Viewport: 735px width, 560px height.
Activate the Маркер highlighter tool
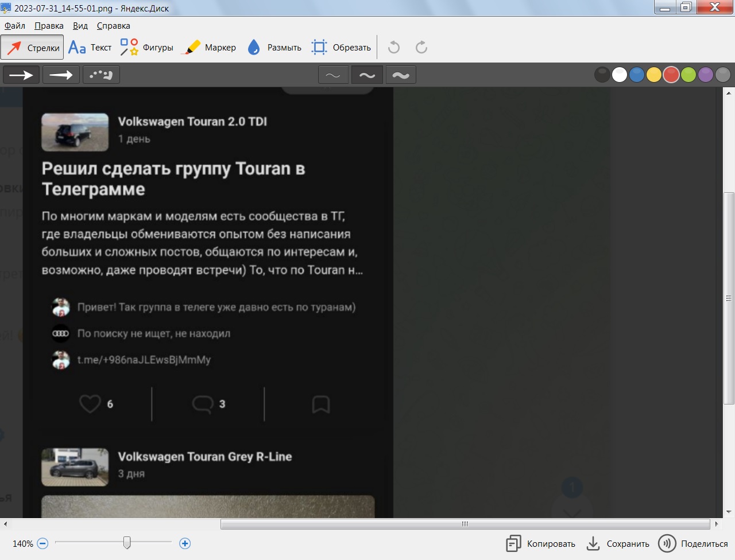click(x=208, y=47)
